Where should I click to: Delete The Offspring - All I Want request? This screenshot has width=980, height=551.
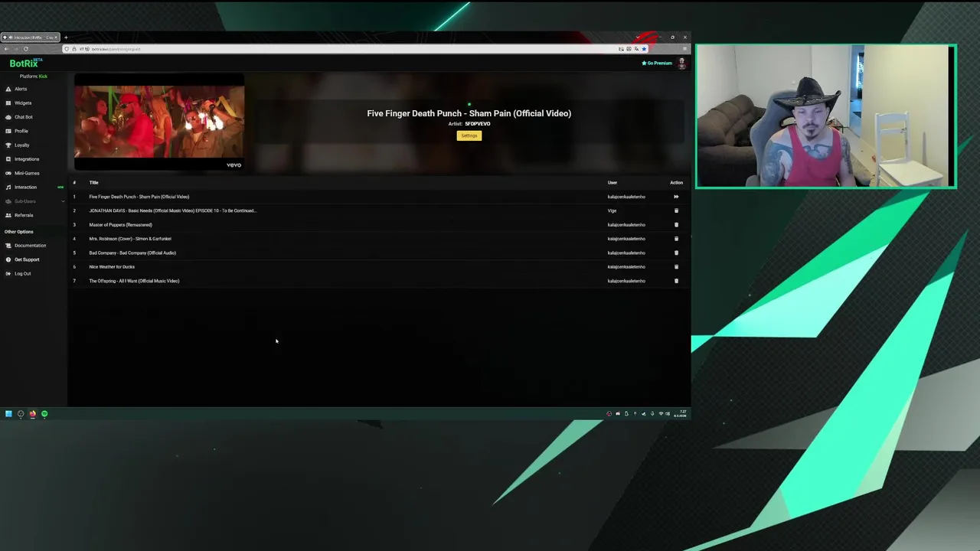pyautogui.click(x=676, y=281)
